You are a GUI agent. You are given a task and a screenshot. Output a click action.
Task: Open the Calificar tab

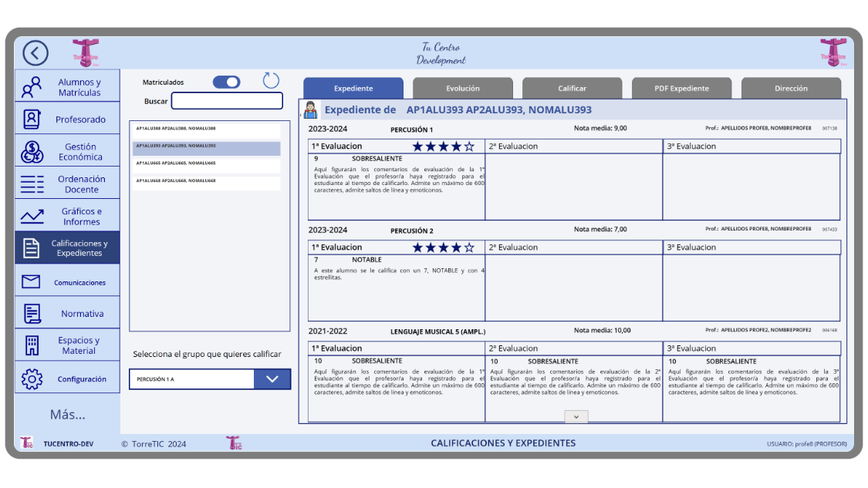572,88
